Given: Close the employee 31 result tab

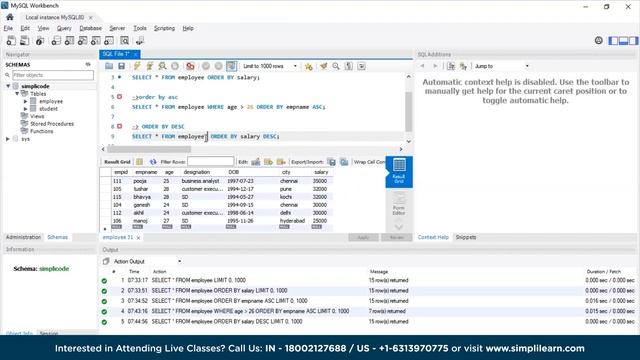Looking at the screenshot, I should pyautogui.click(x=138, y=238).
